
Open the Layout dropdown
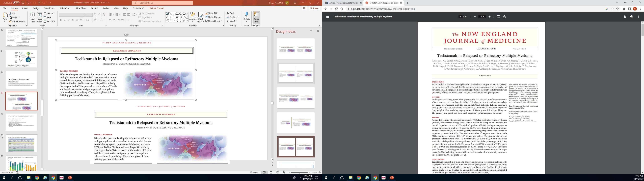pyautogui.click(x=49, y=13)
